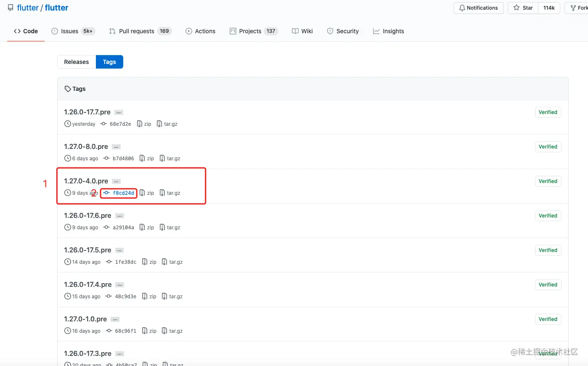Download tar.gz for 1.26.0-17.5.pre
This screenshot has width=588, height=366.
point(172,262)
